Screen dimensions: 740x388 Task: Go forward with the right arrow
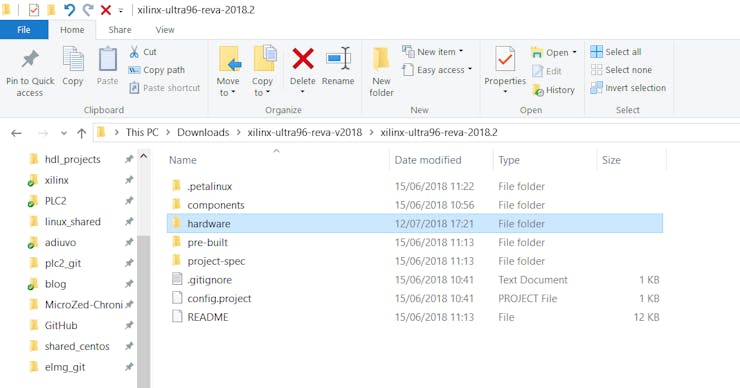click(43, 133)
